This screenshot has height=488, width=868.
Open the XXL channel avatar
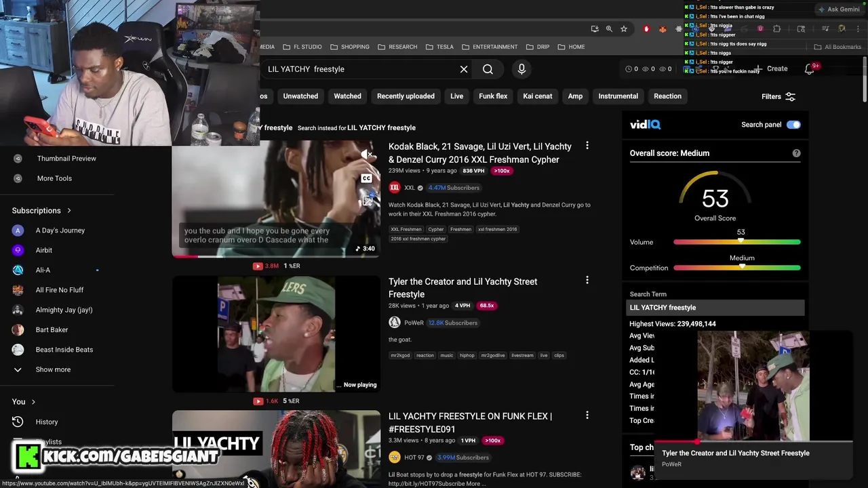(x=395, y=188)
